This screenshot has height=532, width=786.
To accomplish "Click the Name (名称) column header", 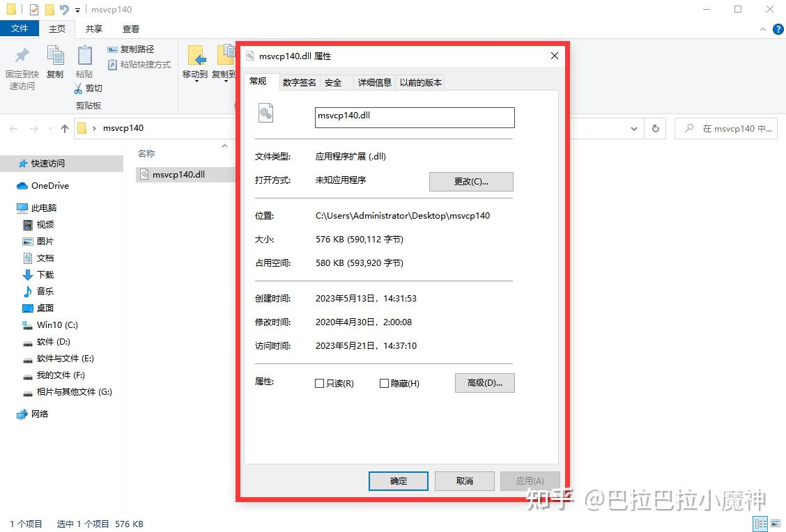I will tap(146, 153).
